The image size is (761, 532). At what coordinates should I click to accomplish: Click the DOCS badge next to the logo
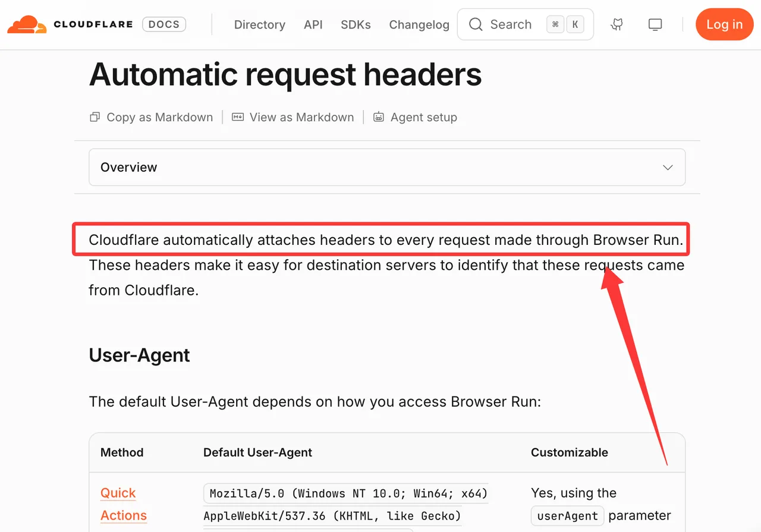click(x=164, y=24)
